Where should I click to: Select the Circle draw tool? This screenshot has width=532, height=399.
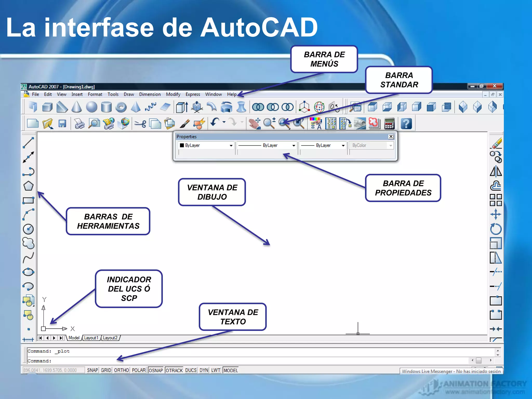(28, 229)
